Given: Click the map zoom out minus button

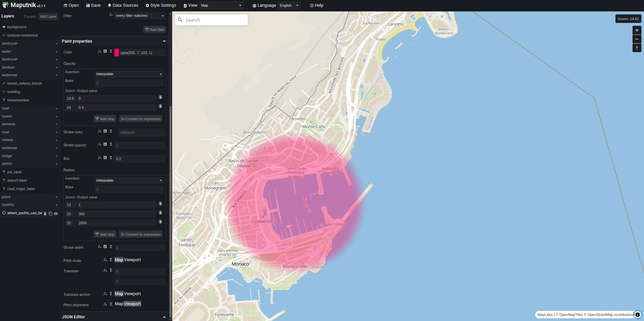Looking at the screenshot, I should (637, 39).
